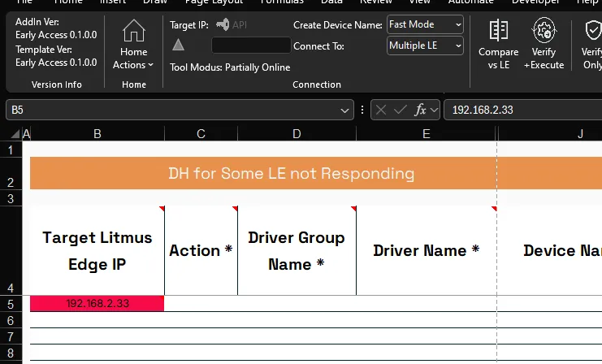Image resolution: width=602 pixels, height=364 pixels.
Task: Select row 2 header
Action: [x=11, y=174]
